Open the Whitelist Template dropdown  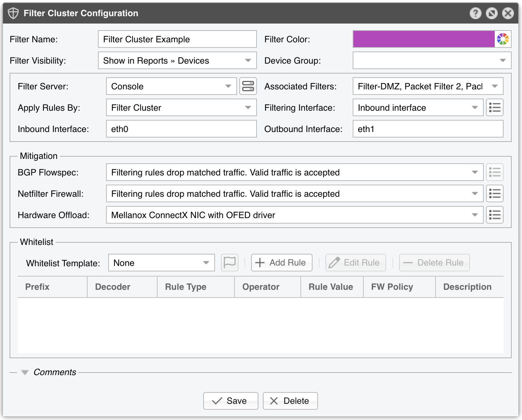[x=162, y=263]
